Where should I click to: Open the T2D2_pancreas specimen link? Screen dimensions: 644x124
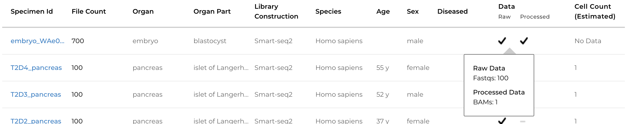(36, 121)
